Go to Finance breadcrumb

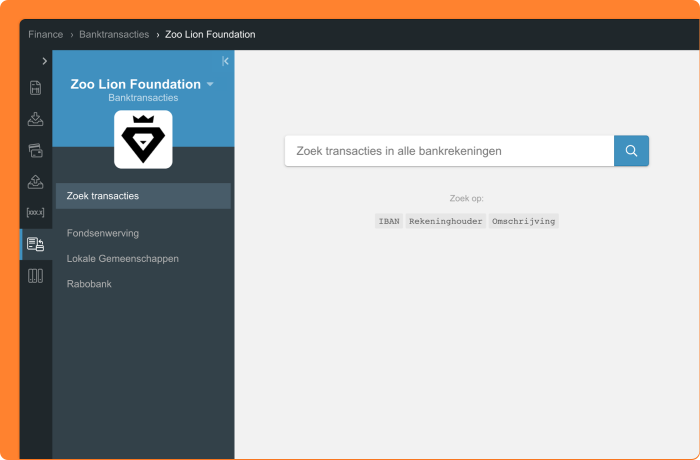pos(46,34)
